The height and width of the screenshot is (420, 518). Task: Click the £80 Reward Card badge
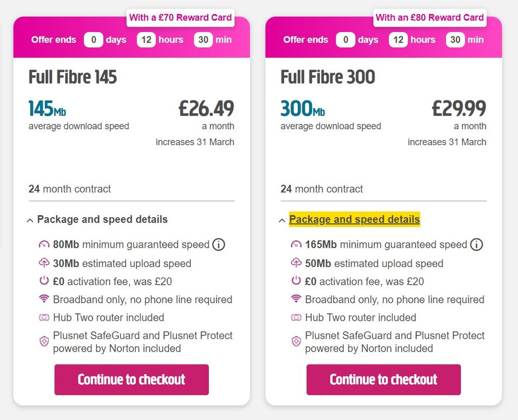[429, 18]
